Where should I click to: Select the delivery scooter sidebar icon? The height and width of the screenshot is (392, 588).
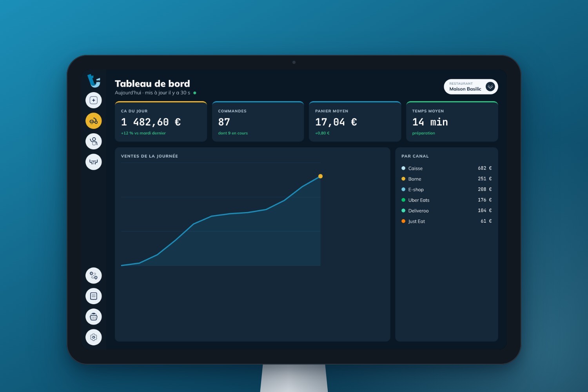pos(94,121)
